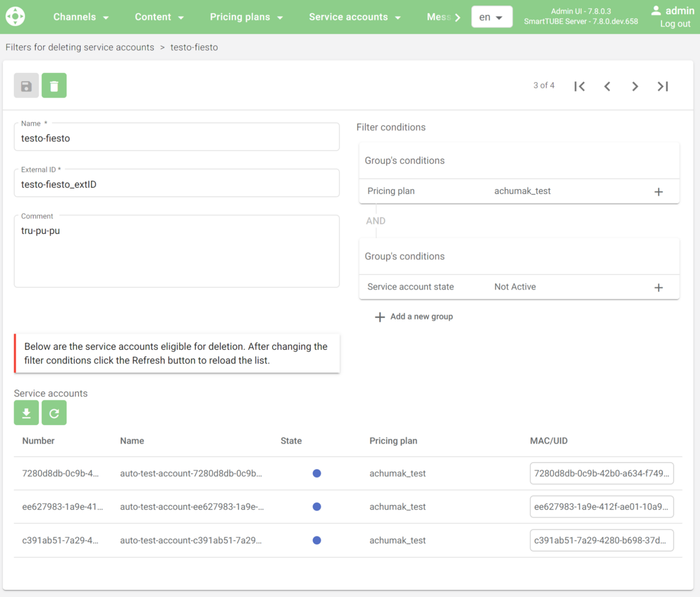Go to next record arrow
The height and width of the screenshot is (597, 700).
point(635,86)
